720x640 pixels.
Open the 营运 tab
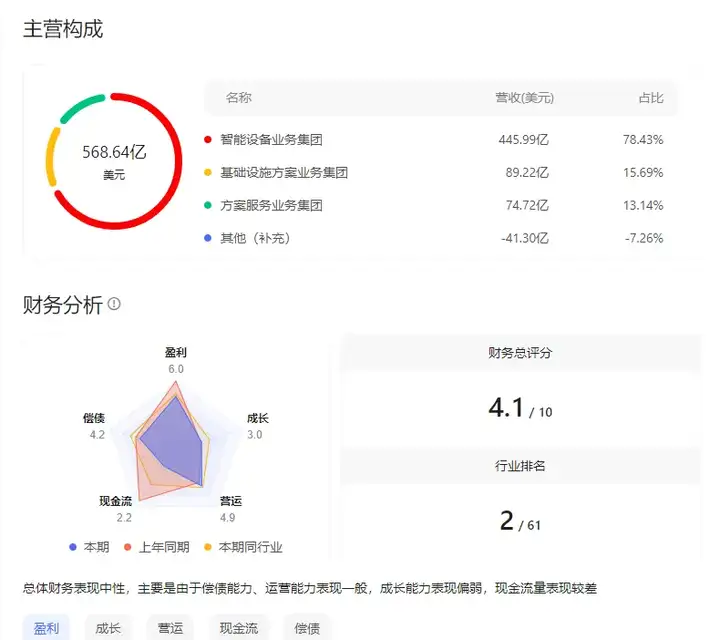[x=170, y=628]
